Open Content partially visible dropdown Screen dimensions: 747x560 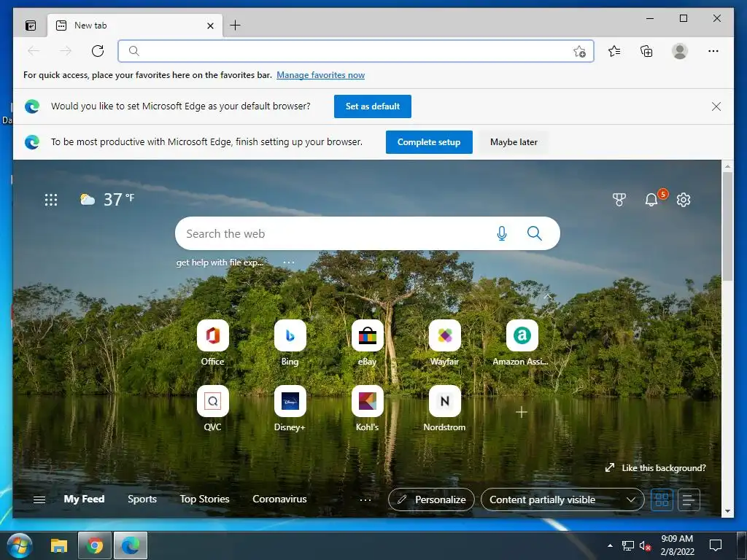(x=562, y=499)
